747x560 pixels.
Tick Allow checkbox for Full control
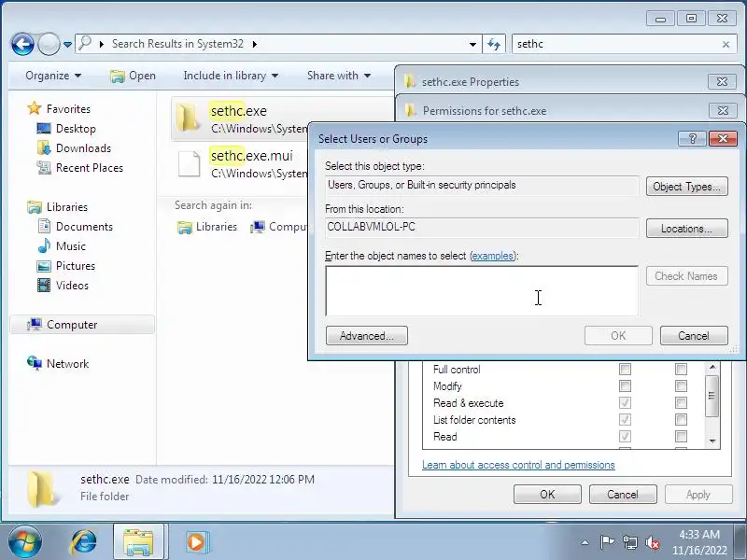tap(625, 369)
